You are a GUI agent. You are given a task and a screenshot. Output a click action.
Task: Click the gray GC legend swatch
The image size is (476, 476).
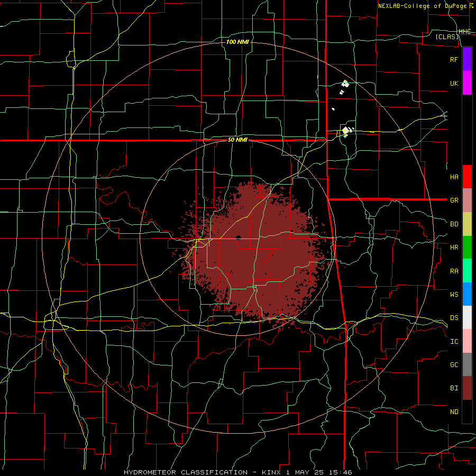pos(467,364)
